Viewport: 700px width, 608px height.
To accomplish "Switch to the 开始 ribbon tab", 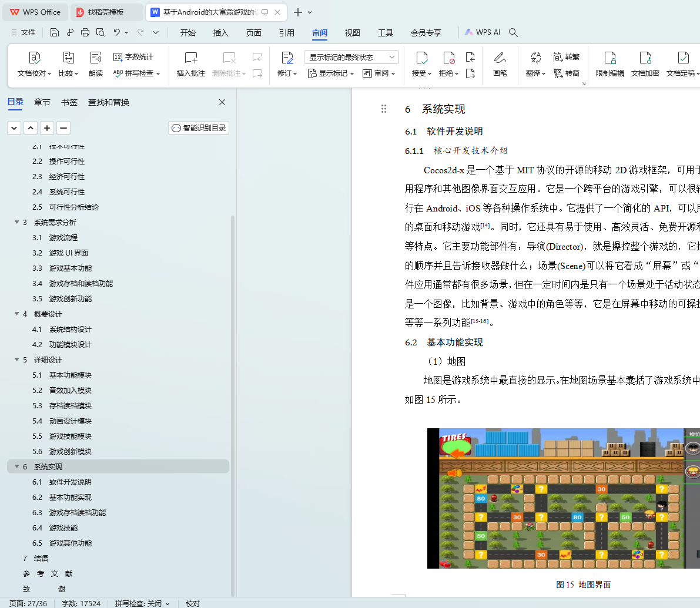I will point(188,32).
